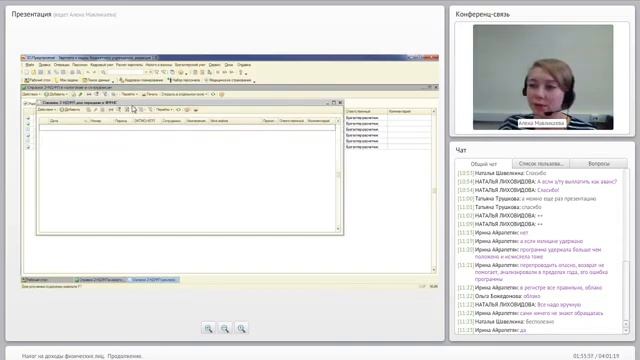The image size is (640, 360).
Task: Expand the Действия dropdown in the back window
Action: 31,94
